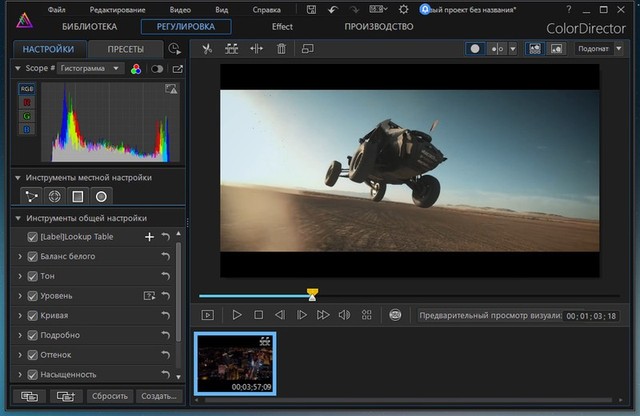640x416 pixels.
Task: Uncheck the Баланс белого checkbox
Action: tap(33, 257)
